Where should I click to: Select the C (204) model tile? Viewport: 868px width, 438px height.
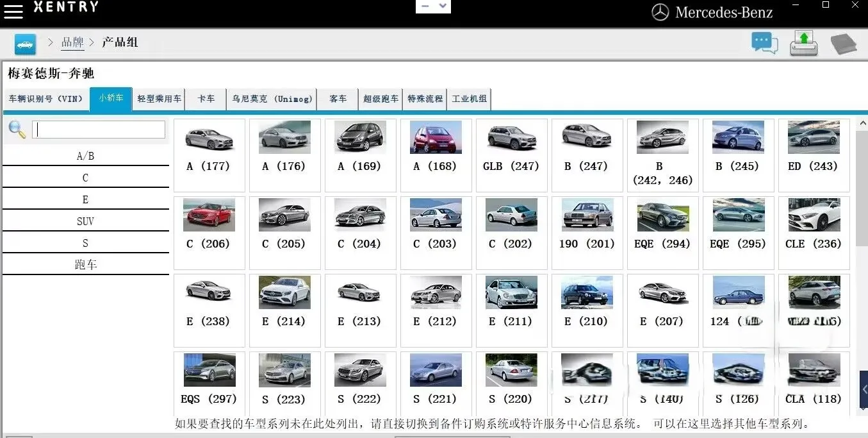pyautogui.click(x=361, y=233)
